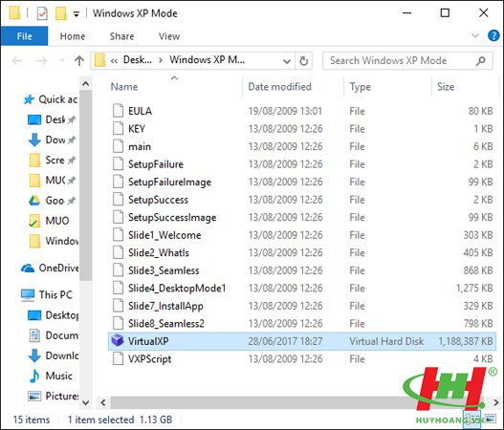The width and height of the screenshot is (504, 430).
Task: Select the KEY file
Action: [302, 129]
